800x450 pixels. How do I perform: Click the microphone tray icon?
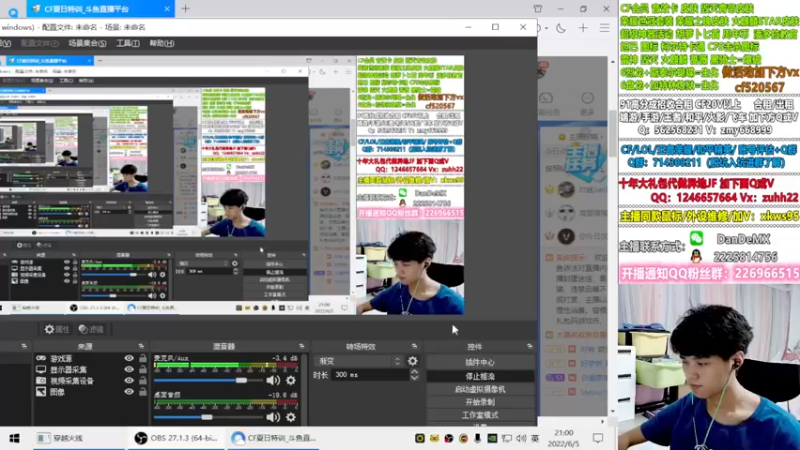[478, 438]
